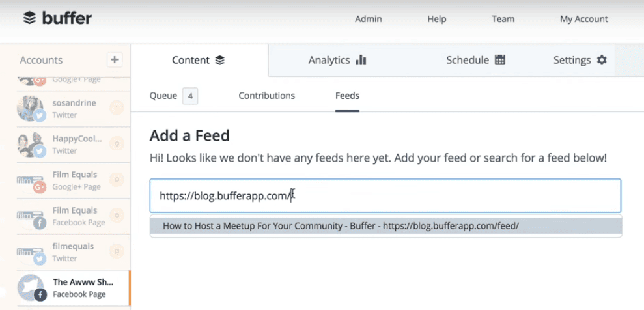
Task: Go to the Settings tab
Action: coord(580,61)
